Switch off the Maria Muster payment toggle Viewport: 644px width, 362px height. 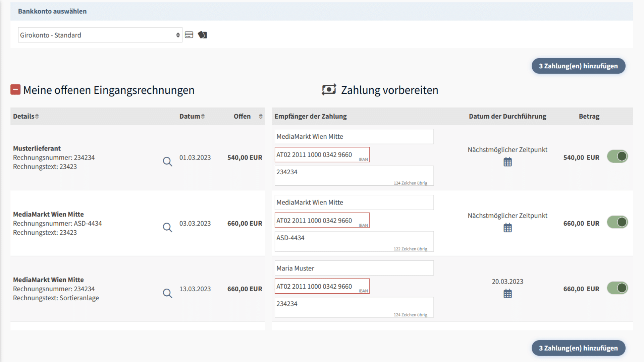(617, 288)
